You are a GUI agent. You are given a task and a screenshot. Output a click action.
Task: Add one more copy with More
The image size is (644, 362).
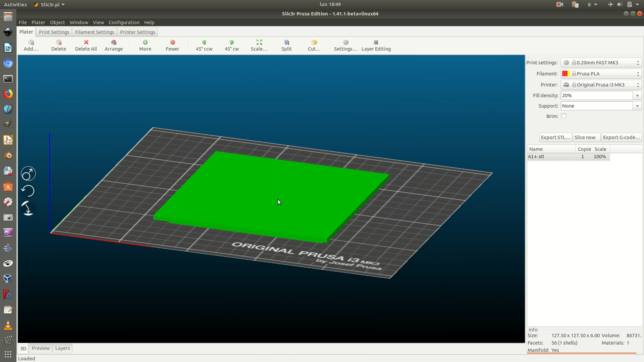tap(145, 45)
